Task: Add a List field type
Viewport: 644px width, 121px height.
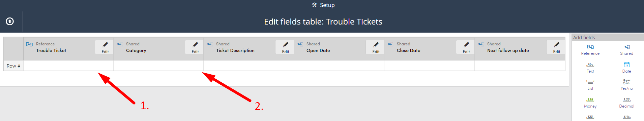Action: (590, 85)
